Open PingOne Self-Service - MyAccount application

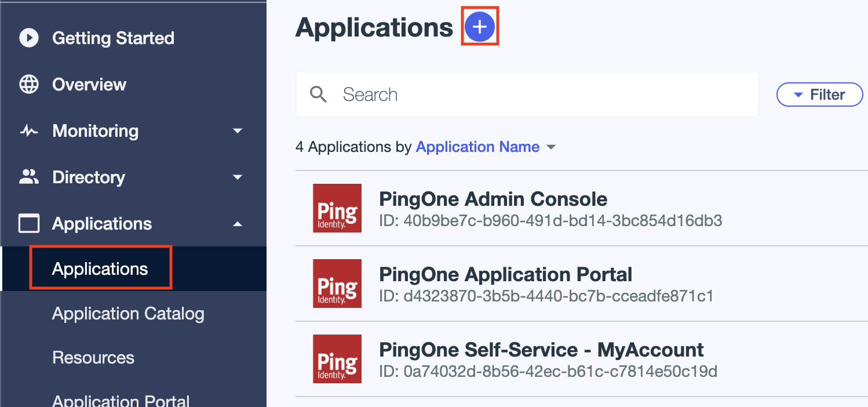(541, 350)
